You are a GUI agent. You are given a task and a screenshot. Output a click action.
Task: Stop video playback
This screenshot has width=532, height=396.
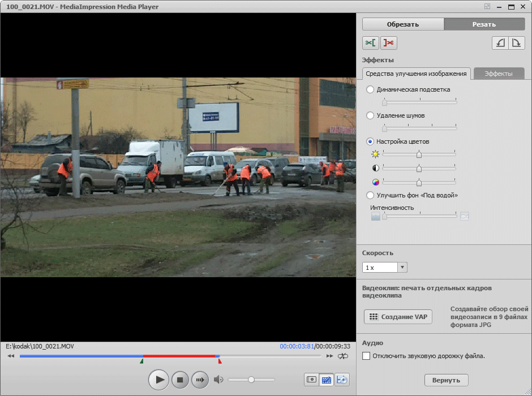pos(180,380)
